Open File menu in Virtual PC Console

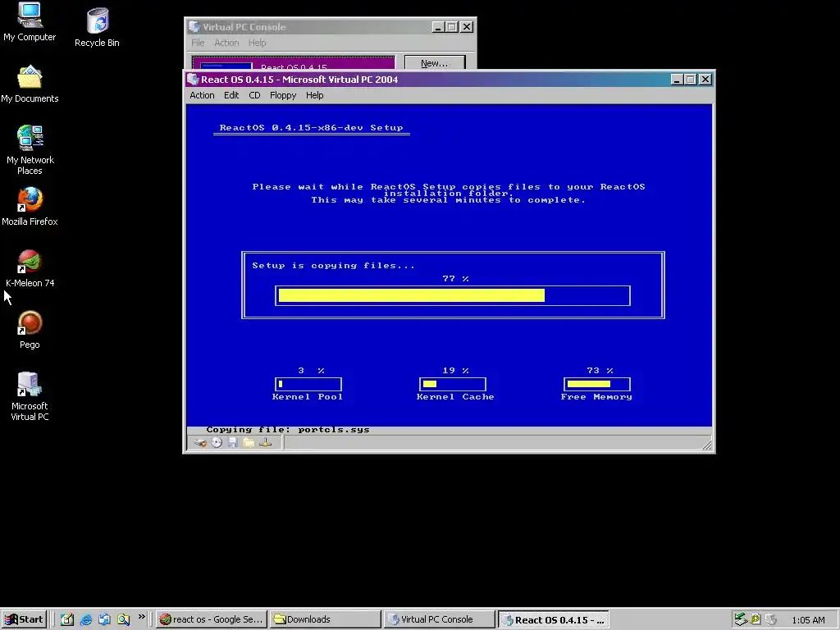(198, 43)
